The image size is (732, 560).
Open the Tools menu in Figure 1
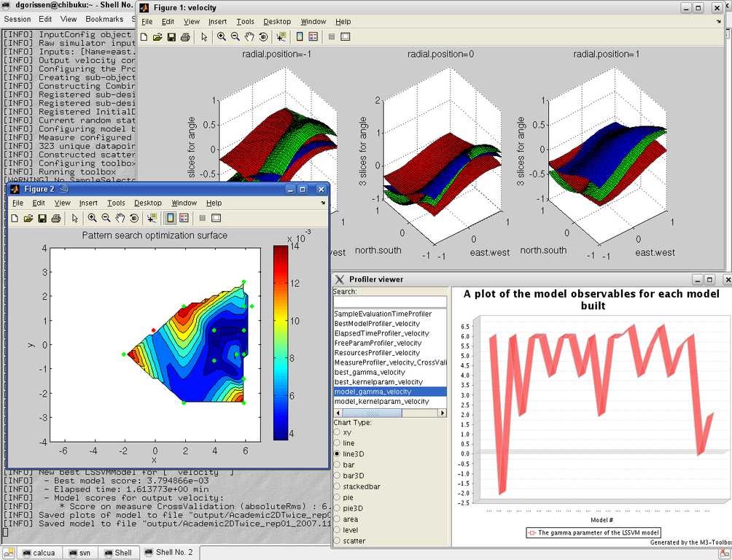click(245, 22)
